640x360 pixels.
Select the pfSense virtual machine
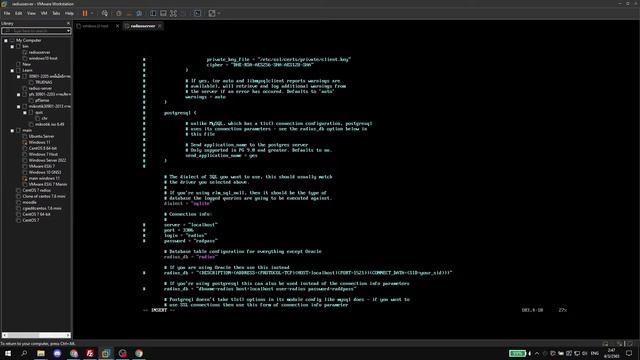pyautogui.click(x=42, y=100)
